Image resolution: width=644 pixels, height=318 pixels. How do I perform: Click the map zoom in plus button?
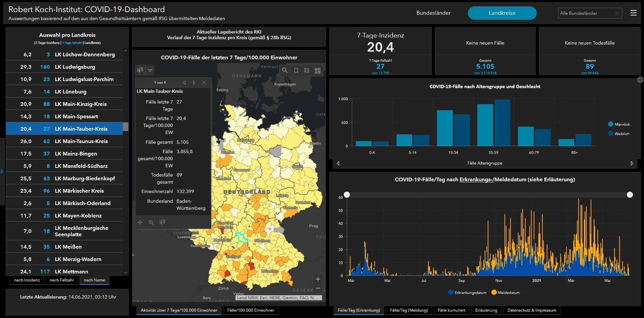[x=318, y=279]
